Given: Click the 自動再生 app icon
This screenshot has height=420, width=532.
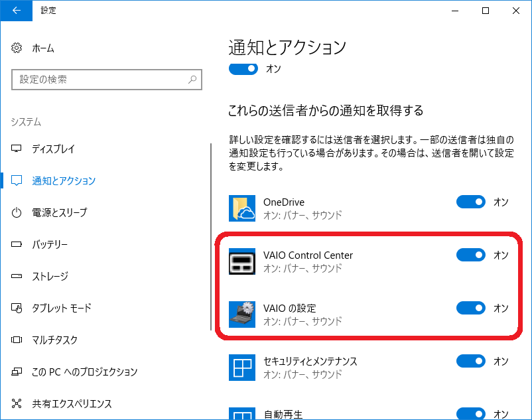Looking at the screenshot, I should click(x=242, y=413).
